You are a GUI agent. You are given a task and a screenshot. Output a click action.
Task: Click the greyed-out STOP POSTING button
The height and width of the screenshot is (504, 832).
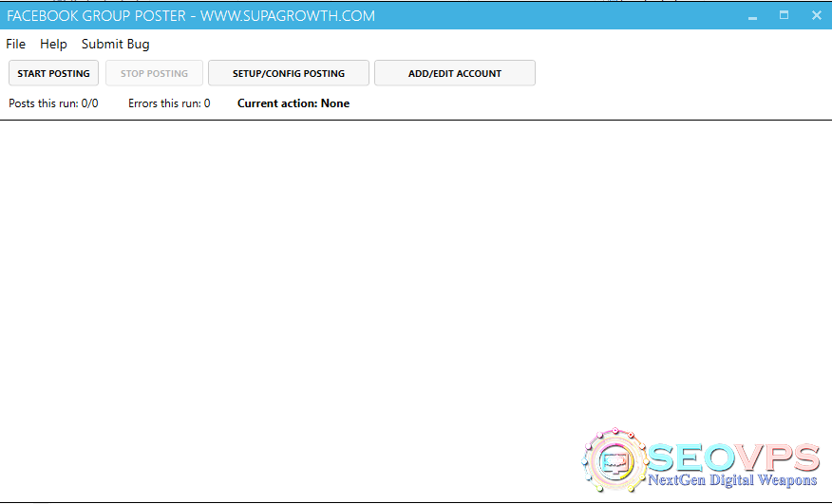(154, 73)
